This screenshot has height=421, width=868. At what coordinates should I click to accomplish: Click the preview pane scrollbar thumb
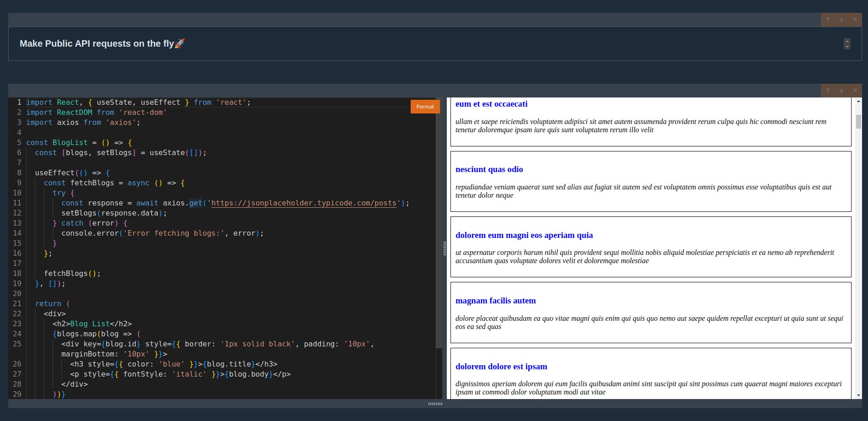click(x=858, y=122)
